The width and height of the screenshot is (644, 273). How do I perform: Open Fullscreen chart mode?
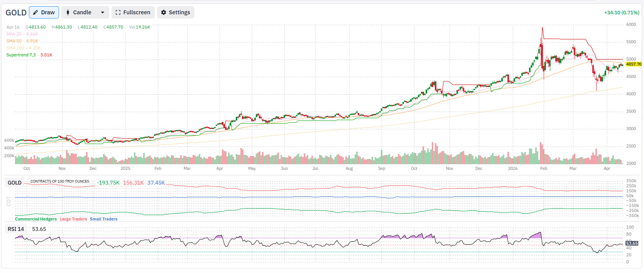133,12
